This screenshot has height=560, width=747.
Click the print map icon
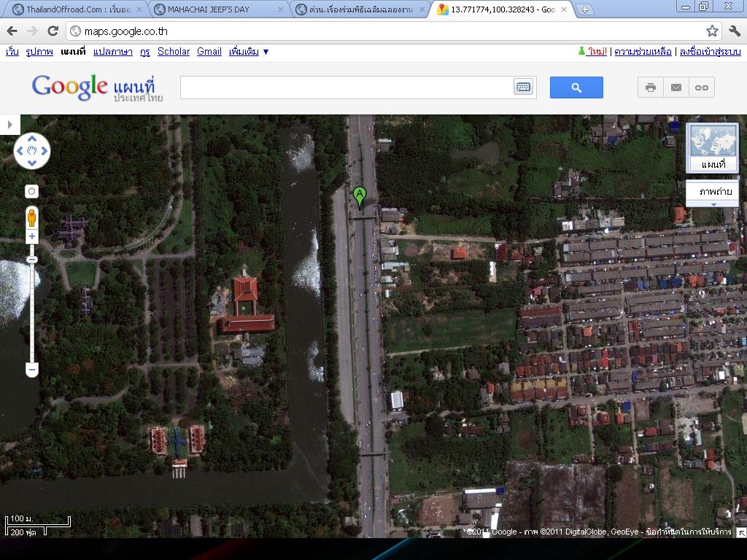tap(651, 87)
